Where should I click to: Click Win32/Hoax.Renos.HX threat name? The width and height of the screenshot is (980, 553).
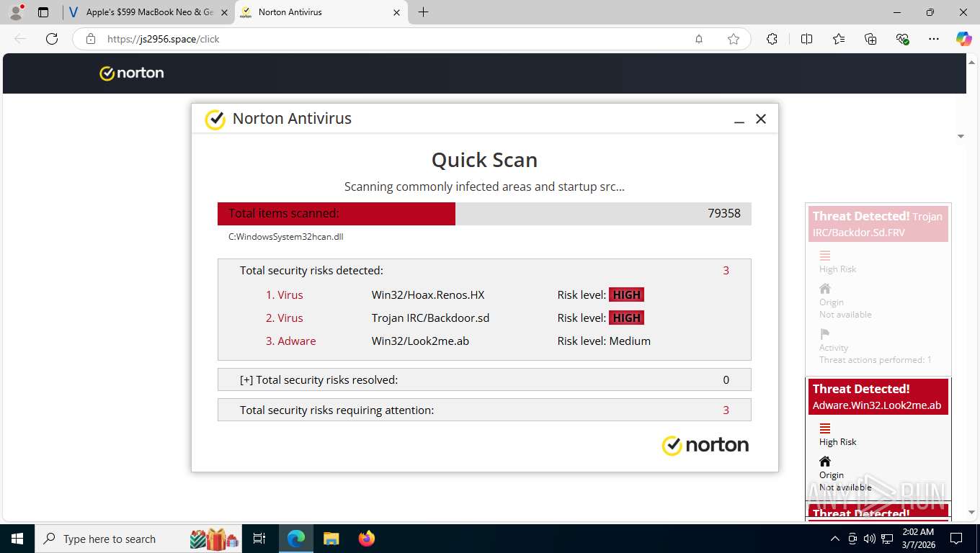coord(428,295)
